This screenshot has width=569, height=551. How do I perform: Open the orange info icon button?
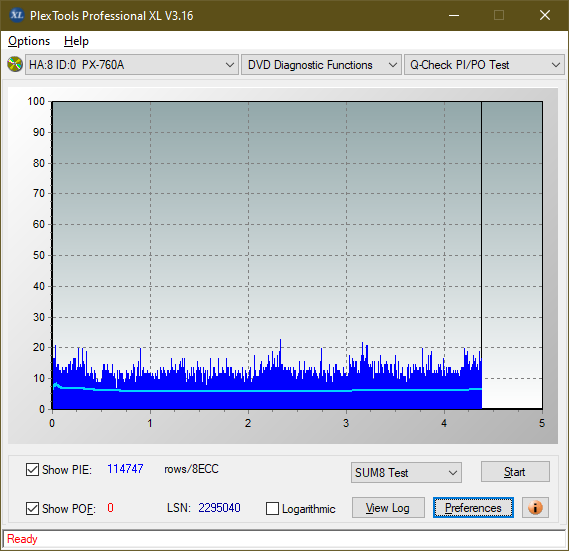point(535,507)
